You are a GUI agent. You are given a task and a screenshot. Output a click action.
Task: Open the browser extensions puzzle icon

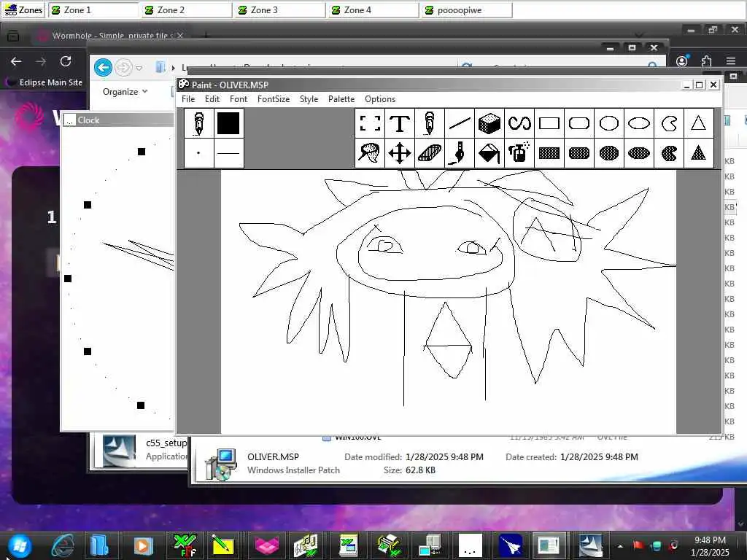[706, 61]
